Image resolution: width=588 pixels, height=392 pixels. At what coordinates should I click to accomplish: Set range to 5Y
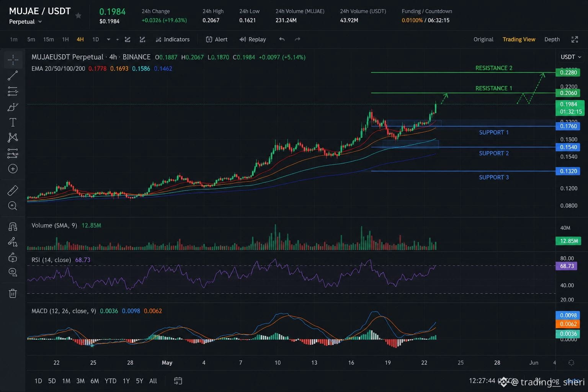[x=139, y=381]
